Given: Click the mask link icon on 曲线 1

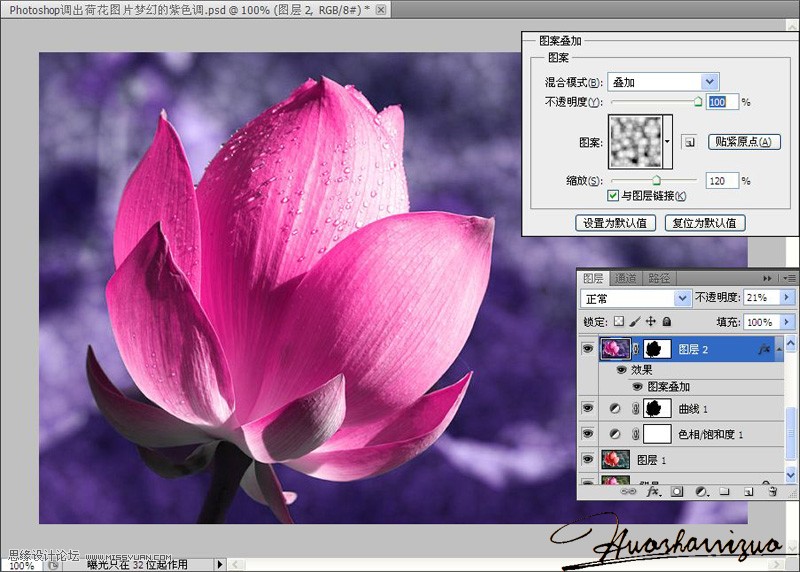Looking at the screenshot, I should click(x=636, y=409).
